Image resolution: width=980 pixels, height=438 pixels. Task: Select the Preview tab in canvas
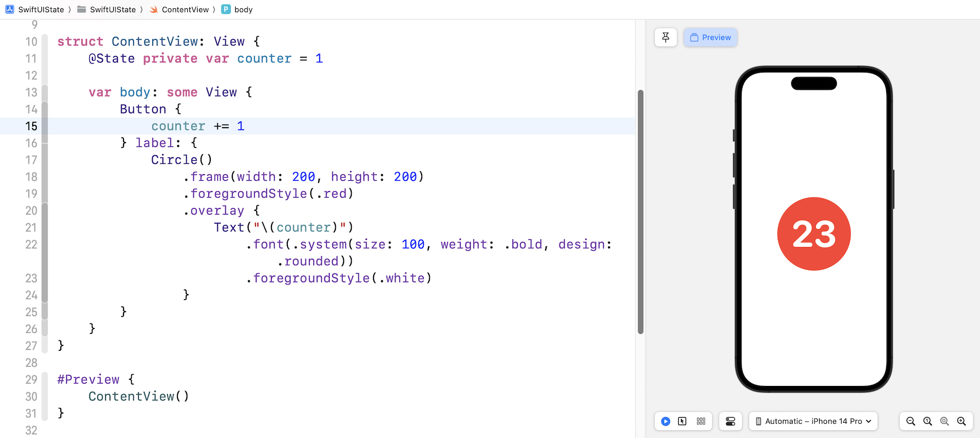710,37
